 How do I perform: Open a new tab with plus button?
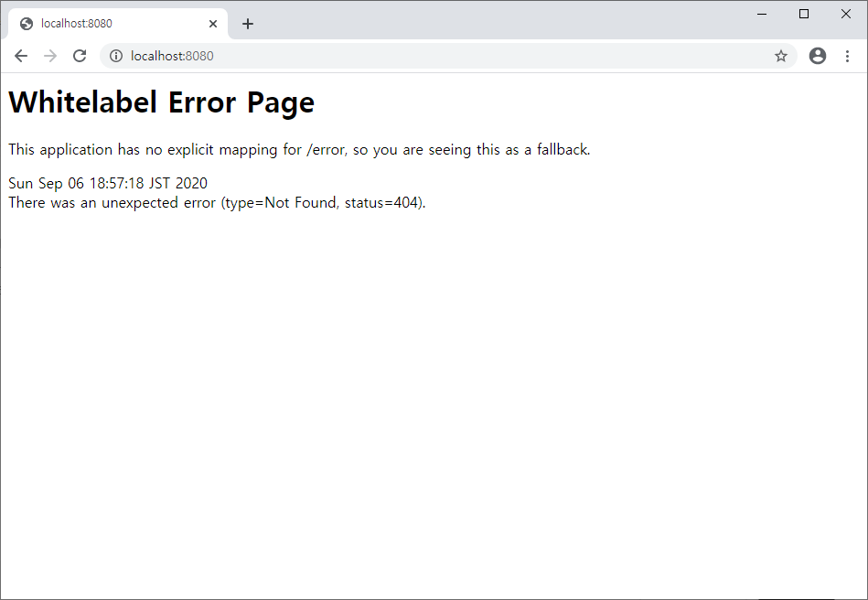point(248,24)
